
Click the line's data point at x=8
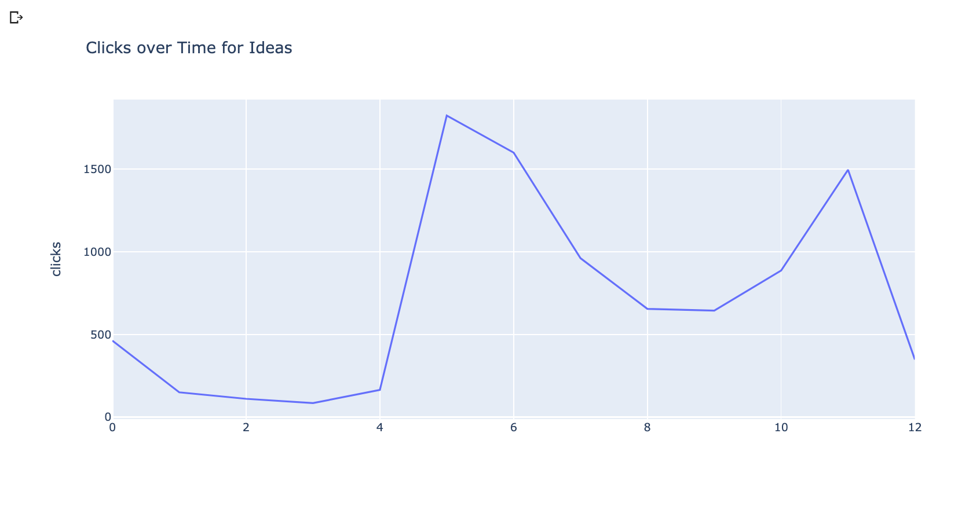click(648, 309)
